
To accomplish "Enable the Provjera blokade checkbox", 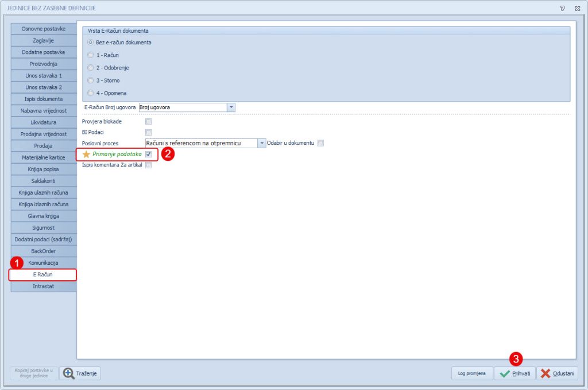I will 148,122.
